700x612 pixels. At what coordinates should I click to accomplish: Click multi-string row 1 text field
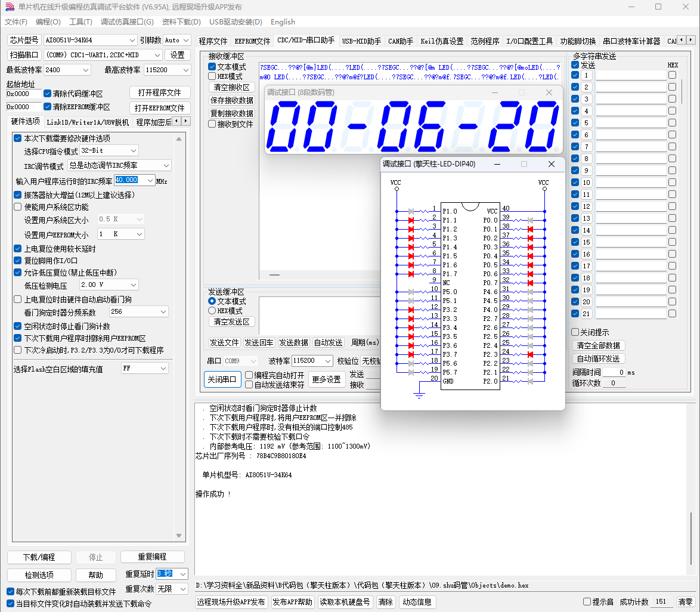[x=631, y=75]
